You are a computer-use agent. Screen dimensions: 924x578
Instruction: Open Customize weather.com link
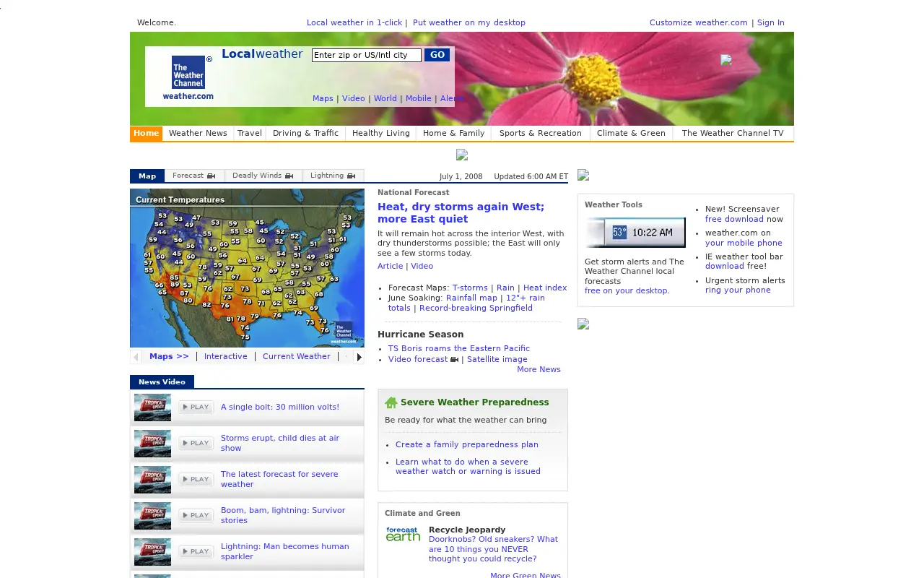(699, 22)
